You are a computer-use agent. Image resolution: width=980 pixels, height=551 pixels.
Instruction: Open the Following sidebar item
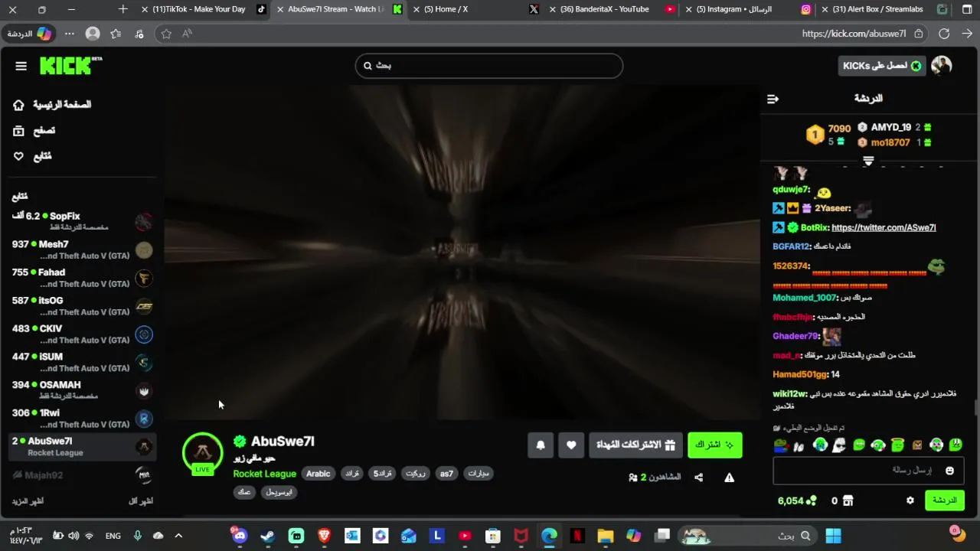coord(32,156)
